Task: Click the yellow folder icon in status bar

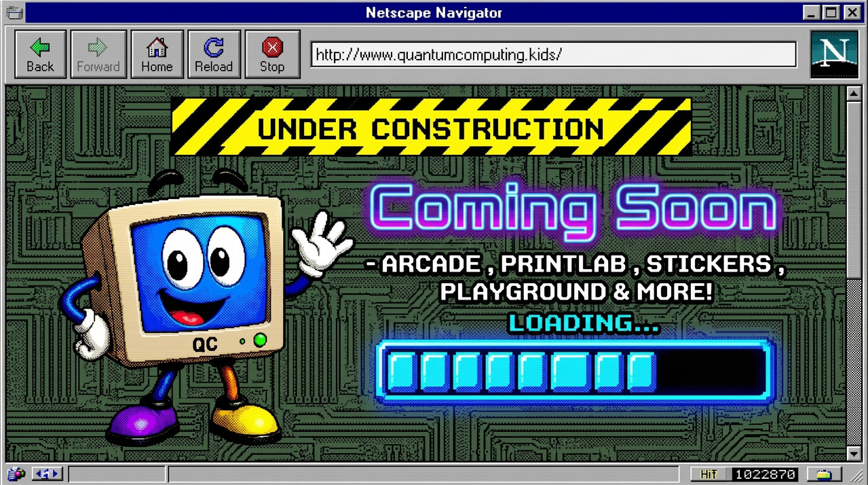Action: pyautogui.click(x=824, y=474)
